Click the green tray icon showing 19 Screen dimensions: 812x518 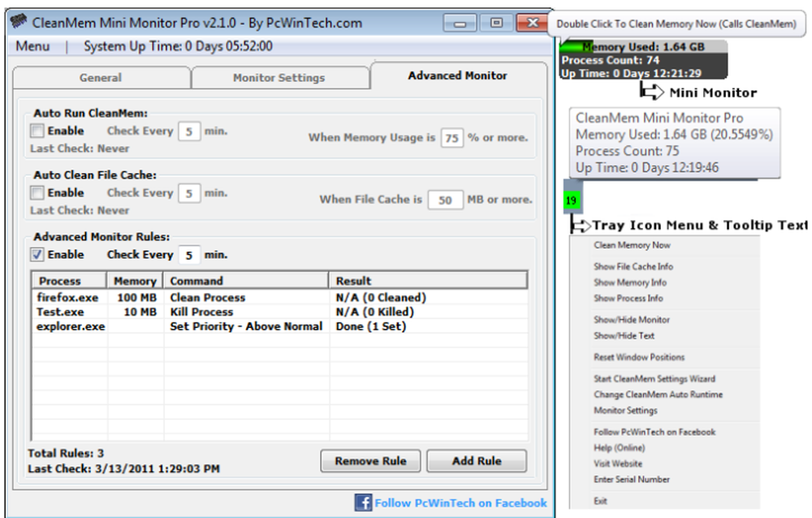pyautogui.click(x=571, y=201)
